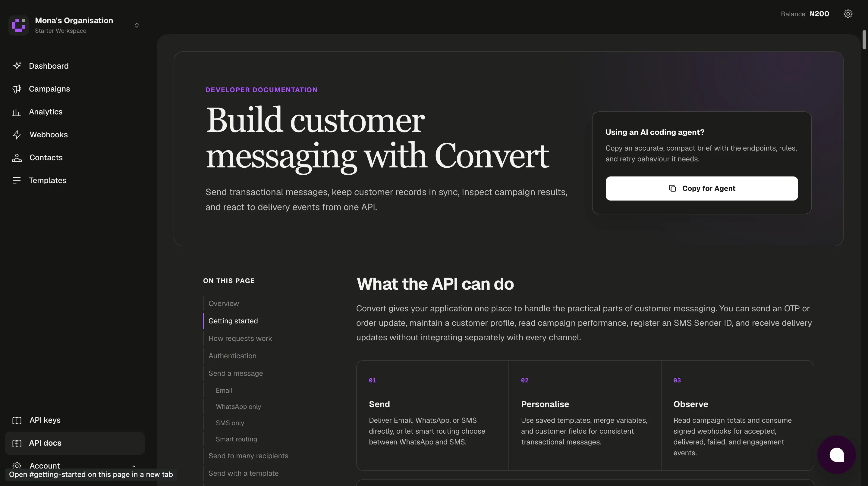
Task: Click Copy for Agent button
Action: click(702, 188)
